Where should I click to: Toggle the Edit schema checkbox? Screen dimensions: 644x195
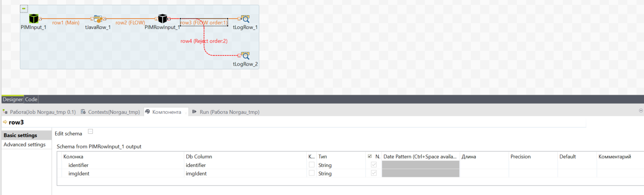[90, 131]
